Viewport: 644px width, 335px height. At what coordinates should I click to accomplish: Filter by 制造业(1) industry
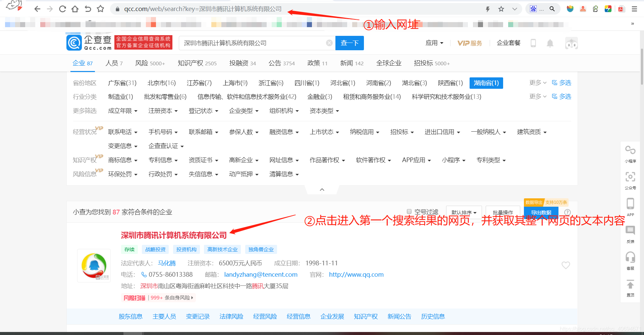(x=120, y=96)
